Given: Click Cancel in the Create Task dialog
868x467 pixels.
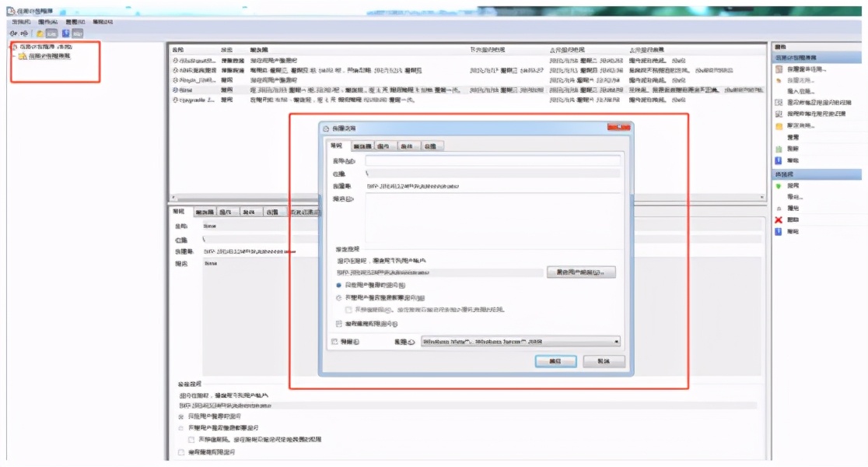Looking at the screenshot, I should (x=604, y=361).
